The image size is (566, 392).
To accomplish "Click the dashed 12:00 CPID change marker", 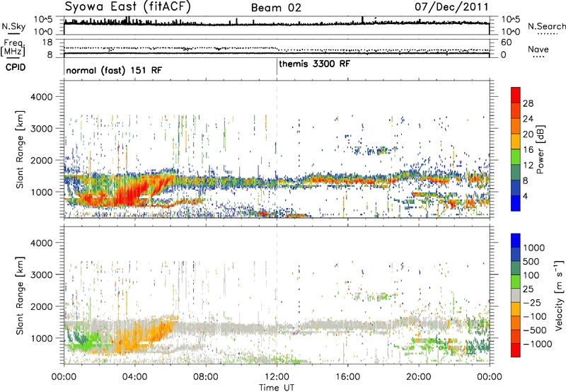I will [277, 148].
